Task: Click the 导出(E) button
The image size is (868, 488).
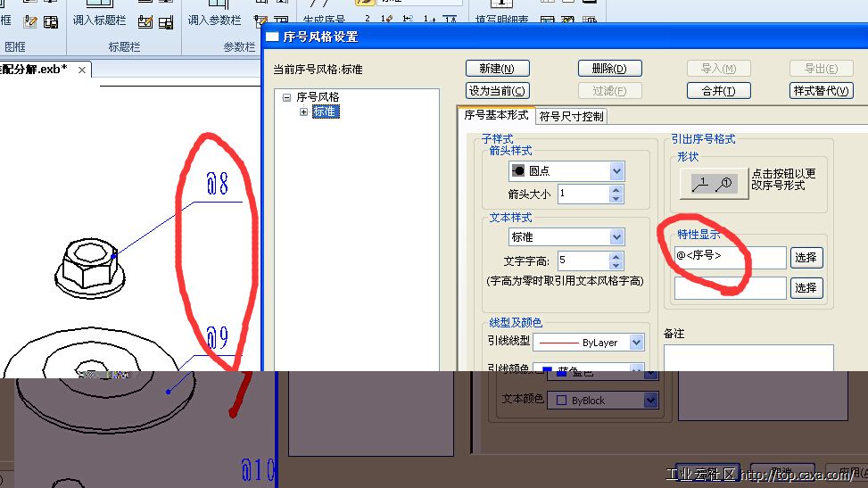Action: (x=821, y=69)
